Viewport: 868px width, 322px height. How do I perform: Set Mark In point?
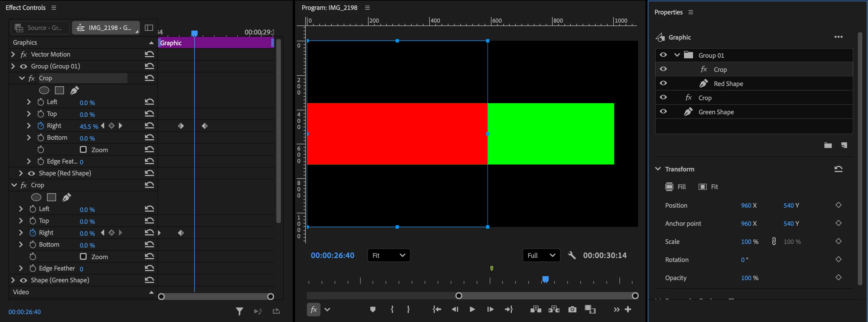click(392, 310)
